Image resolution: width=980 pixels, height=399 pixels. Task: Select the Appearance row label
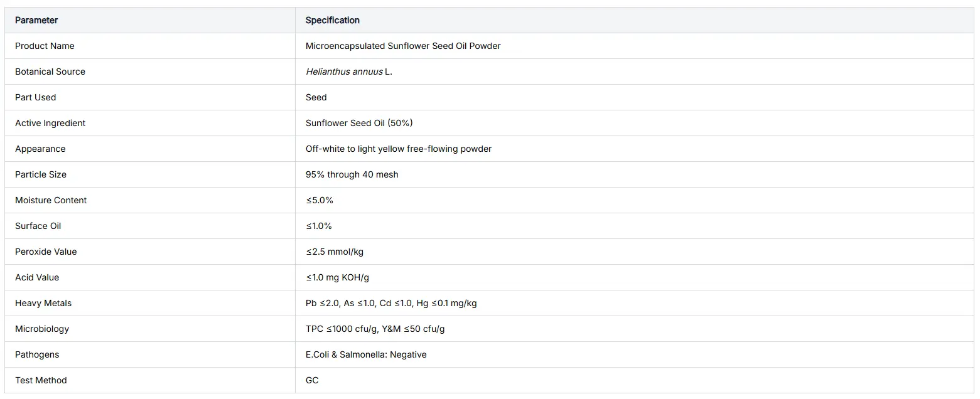40,149
